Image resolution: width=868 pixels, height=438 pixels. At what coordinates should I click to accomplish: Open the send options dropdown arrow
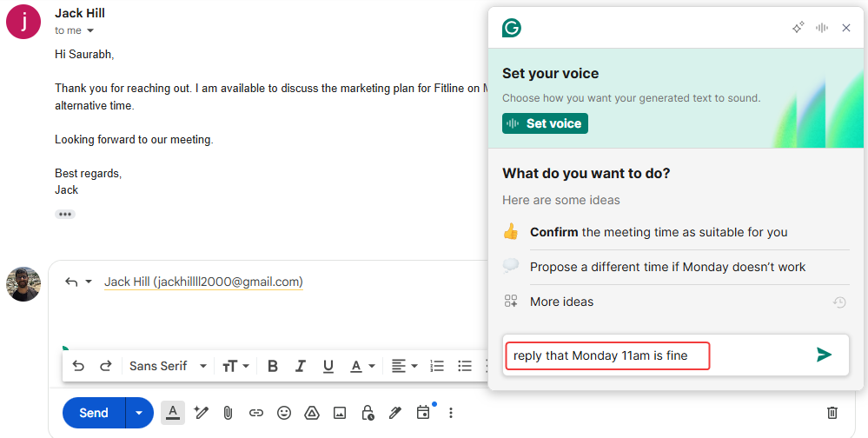[x=139, y=413]
